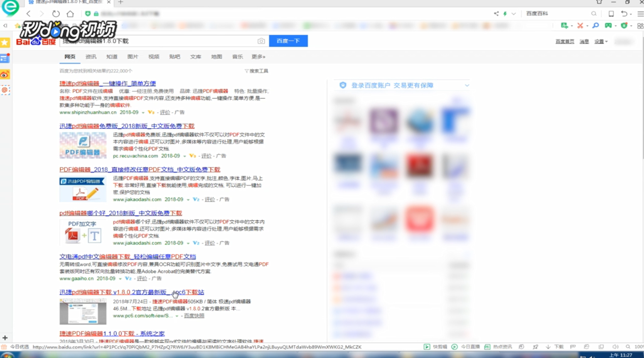Screen dimensions: 644x358
Task: Open result 捷速pdf编辑器_一键操作_简单方便
Action: coord(108,84)
